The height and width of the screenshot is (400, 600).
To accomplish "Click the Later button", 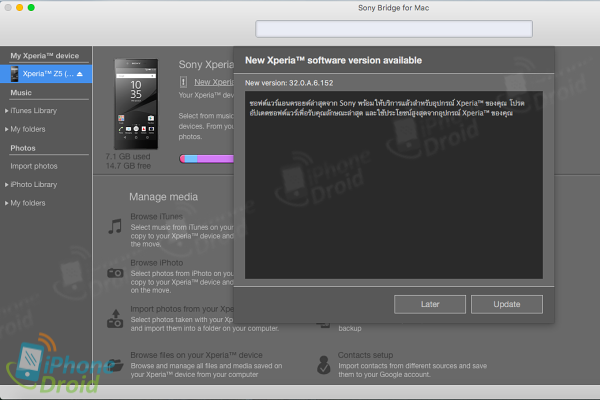I will click(x=430, y=304).
